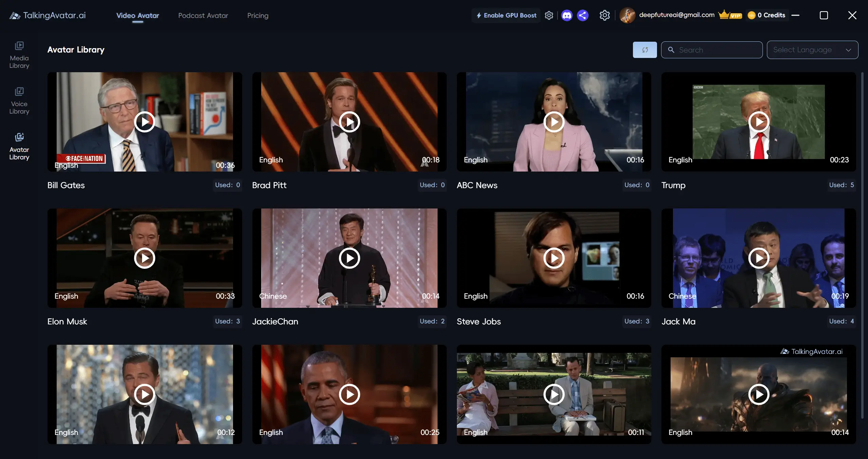This screenshot has width=868, height=459.
Task: Click the Discord icon in header
Action: pyautogui.click(x=566, y=15)
